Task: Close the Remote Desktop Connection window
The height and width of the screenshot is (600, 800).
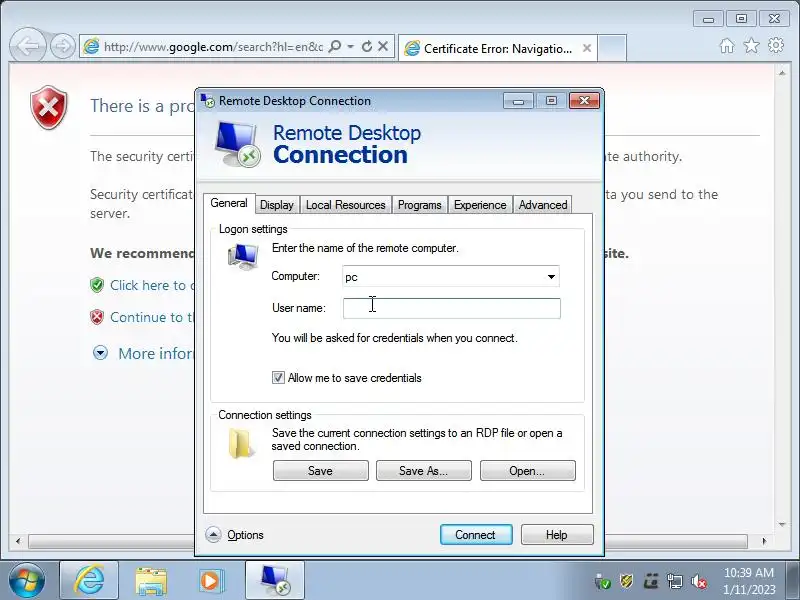Action: (584, 101)
